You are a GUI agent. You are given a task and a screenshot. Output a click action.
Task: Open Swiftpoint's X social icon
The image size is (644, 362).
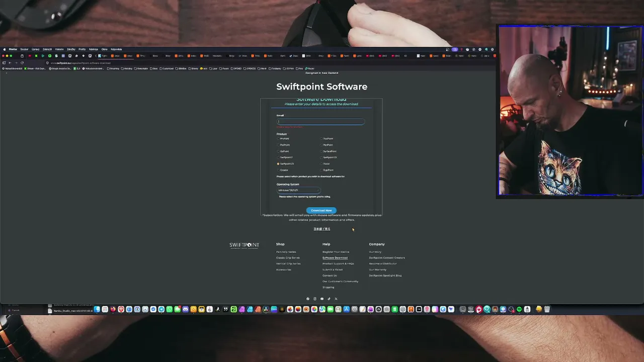click(336, 299)
